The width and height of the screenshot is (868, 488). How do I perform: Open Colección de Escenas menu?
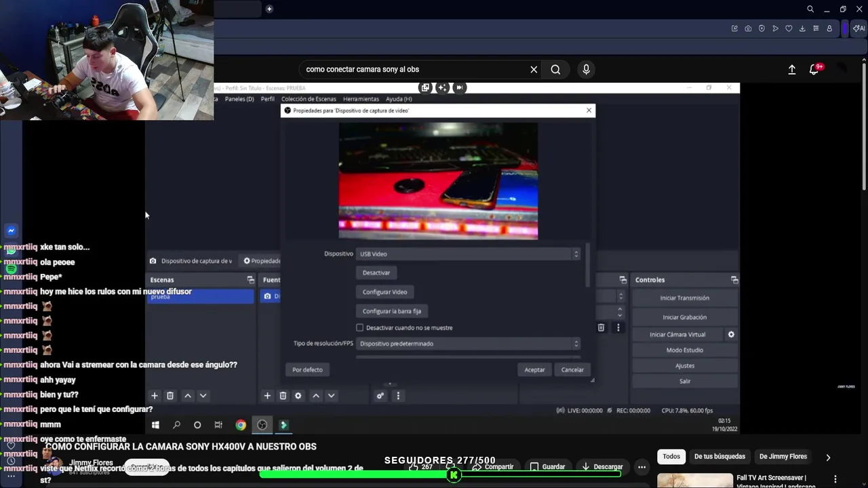point(309,99)
